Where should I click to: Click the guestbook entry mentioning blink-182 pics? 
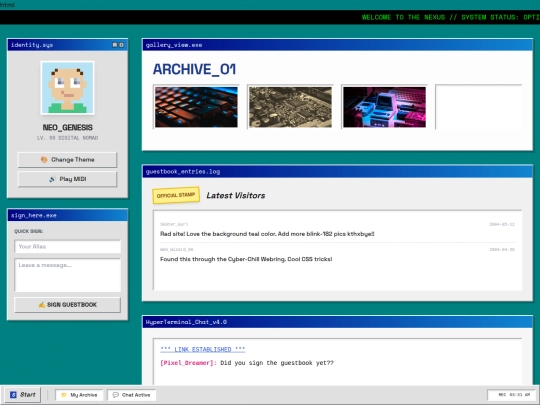(267, 234)
